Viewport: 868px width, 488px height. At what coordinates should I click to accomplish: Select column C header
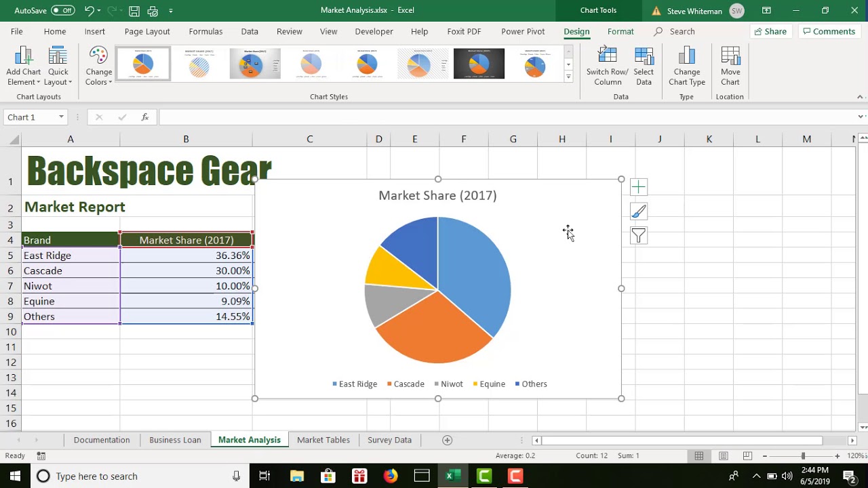point(310,139)
